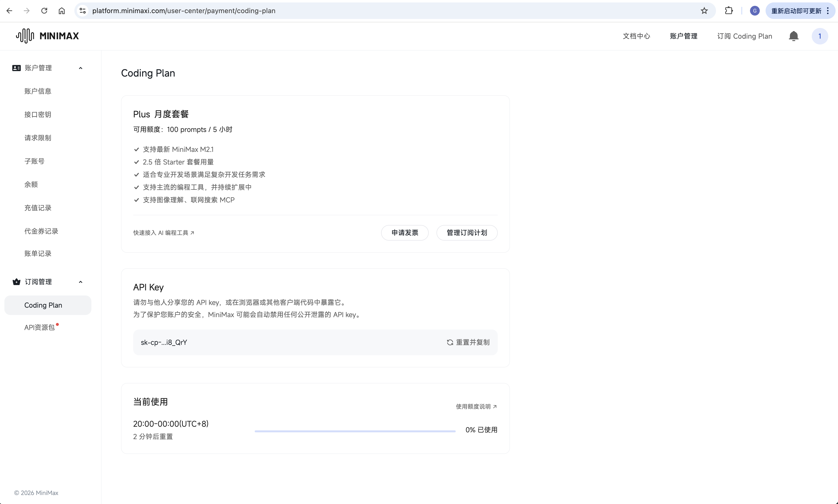This screenshot has width=838, height=504.
Task: Reload the page with the refresh icon
Action: pyautogui.click(x=44, y=11)
